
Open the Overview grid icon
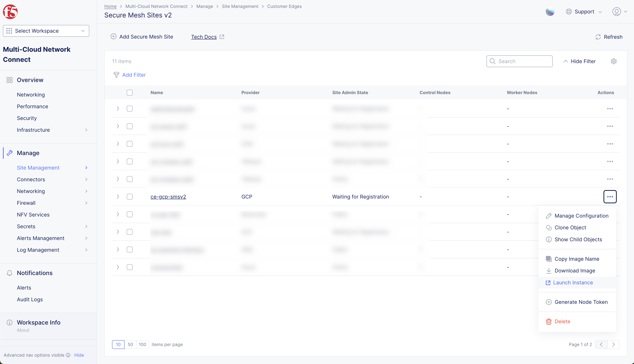pos(10,80)
